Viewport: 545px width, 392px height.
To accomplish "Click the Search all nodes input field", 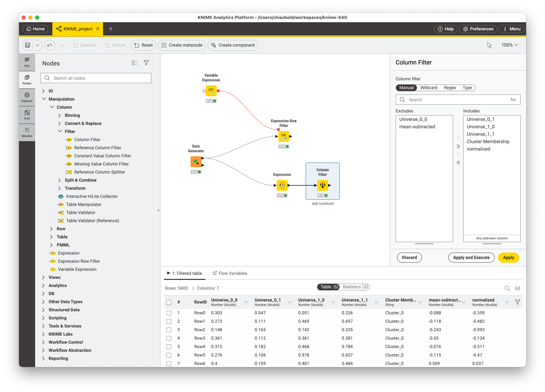I will [96, 78].
